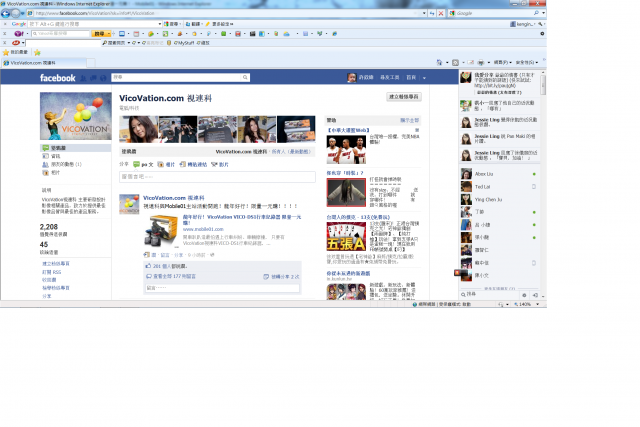Viewport: 640px width, 427px height.
Task: Click the Photo share option above status box
Action: pyautogui.click(x=166, y=165)
